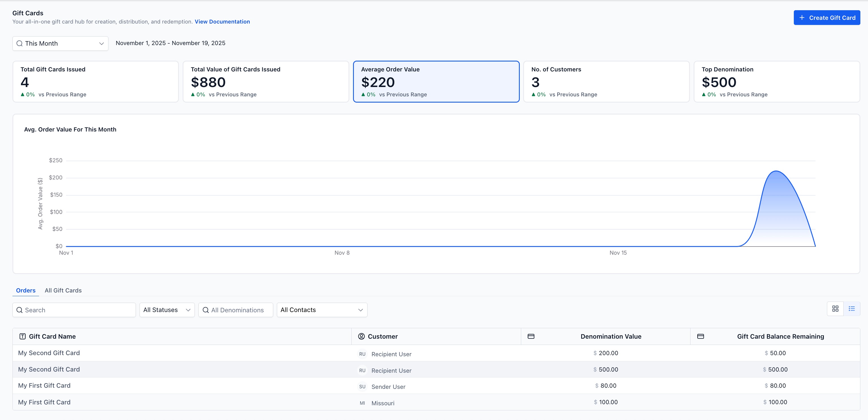Open the All Contacts dropdown
Image resolution: width=868 pixels, height=420 pixels.
click(x=322, y=310)
